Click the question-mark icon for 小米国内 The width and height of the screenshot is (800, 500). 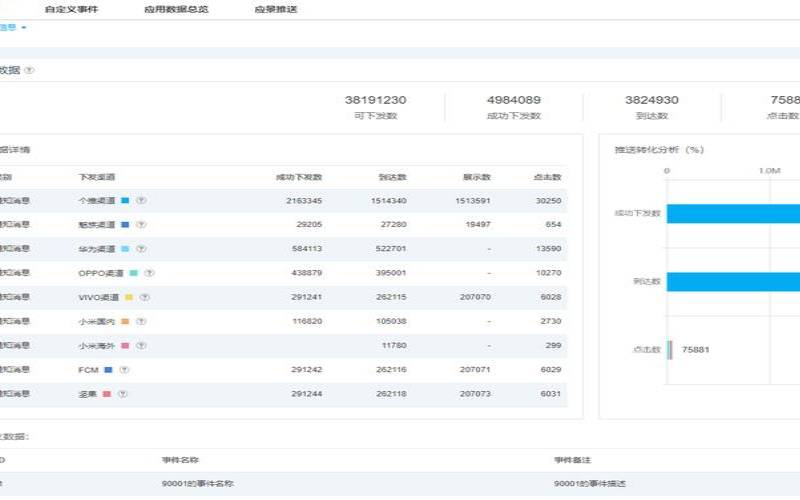click(141, 321)
